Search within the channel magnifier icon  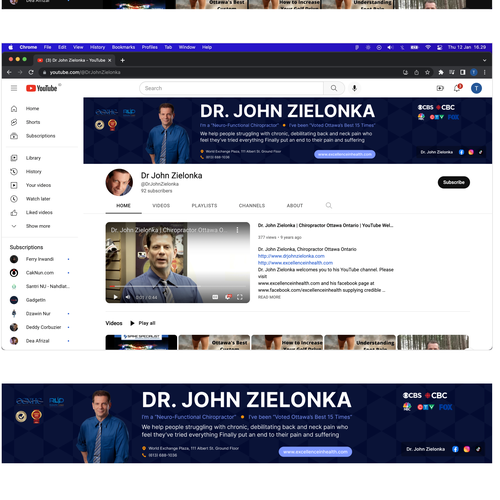[329, 205]
